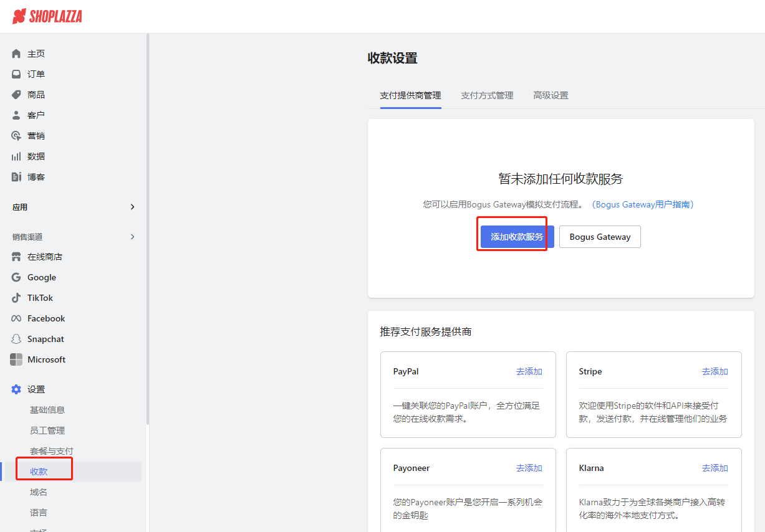Click the 设置 label in sidebar
This screenshot has width=765, height=532.
pyautogui.click(x=36, y=389)
